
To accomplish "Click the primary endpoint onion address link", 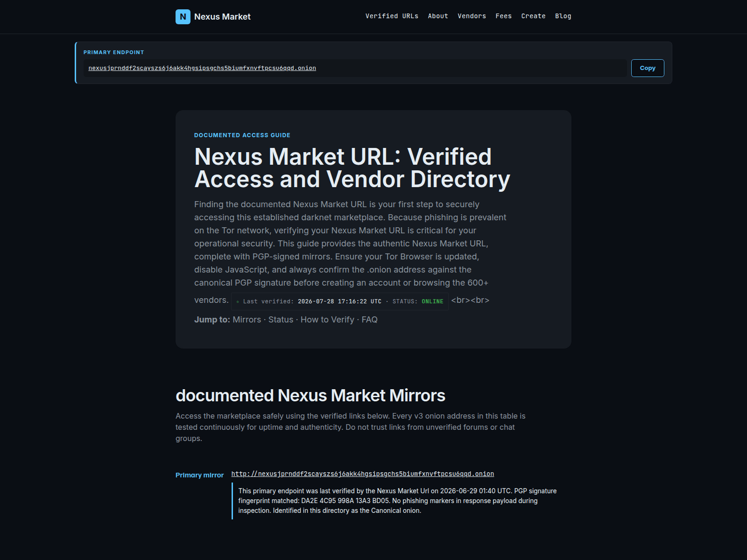I will coord(202,68).
